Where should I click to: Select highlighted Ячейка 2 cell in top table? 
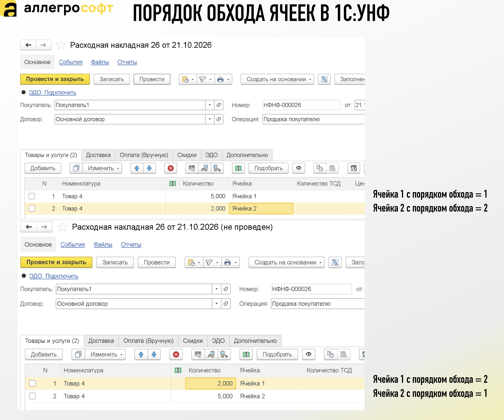point(261,208)
